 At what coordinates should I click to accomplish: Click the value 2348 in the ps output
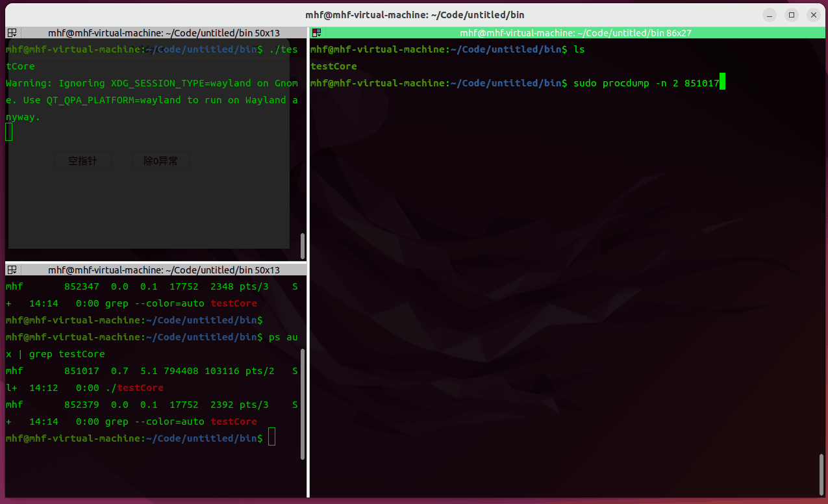pyautogui.click(x=222, y=286)
